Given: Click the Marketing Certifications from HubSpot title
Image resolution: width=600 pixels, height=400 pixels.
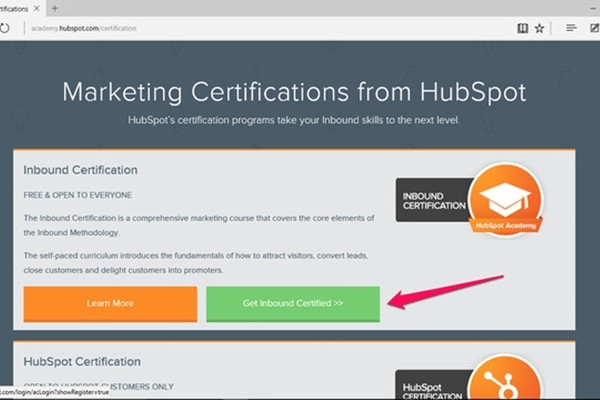Looking at the screenshot, I should (x=294, y=92).
